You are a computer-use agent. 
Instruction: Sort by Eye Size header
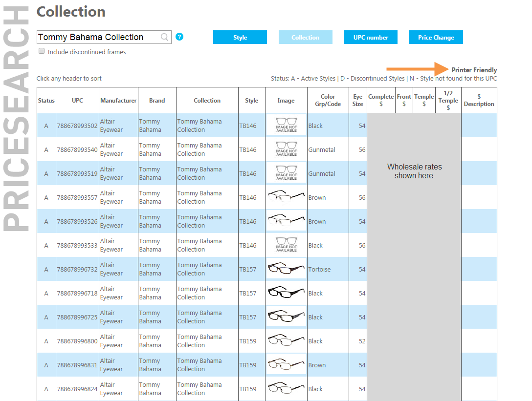(x=357, y=100)
